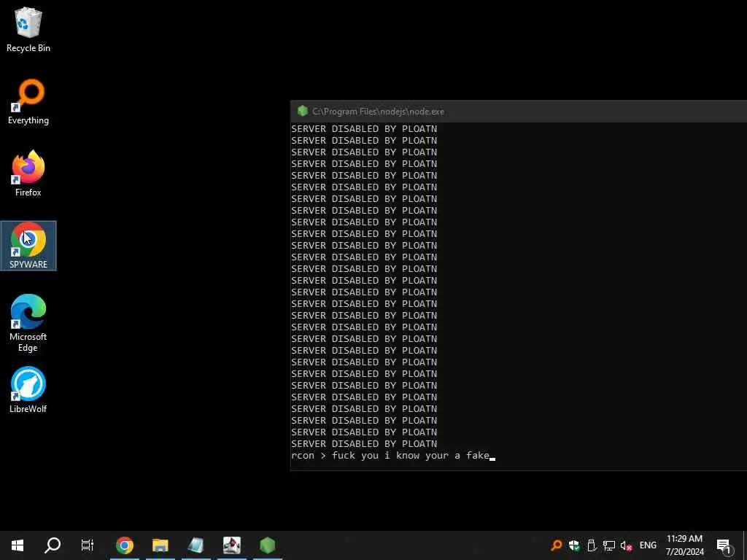Click the last SERVER DISABLED BY PLOATN line

pos(364,444)
